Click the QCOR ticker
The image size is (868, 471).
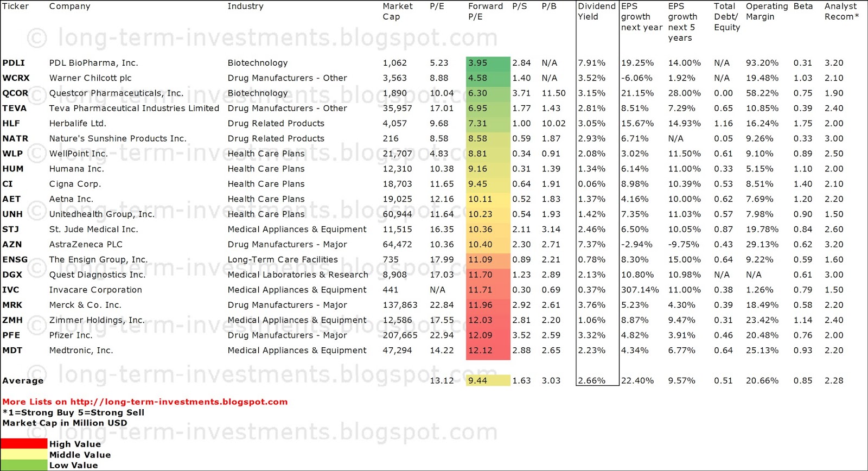15,93
